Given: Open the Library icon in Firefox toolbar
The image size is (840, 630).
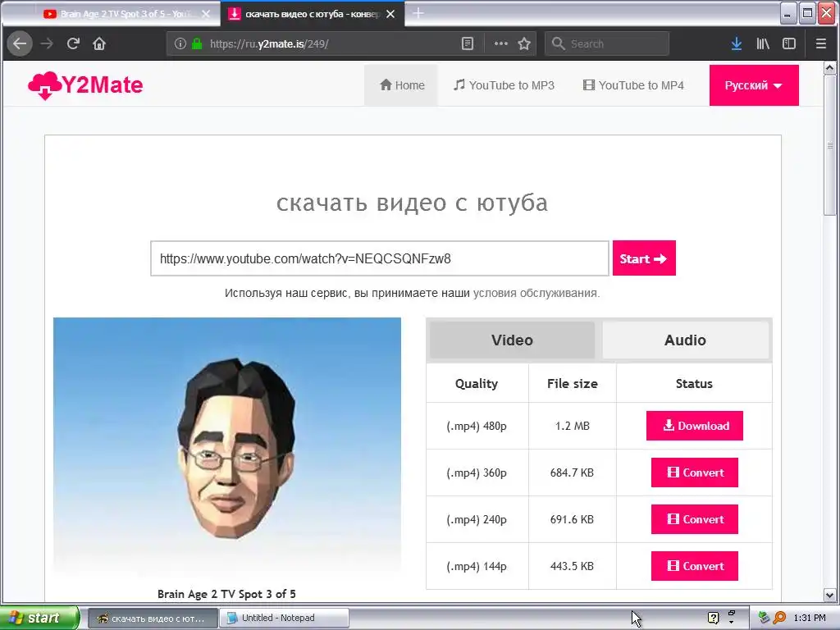Looking at the screenshot, I should (x=763, y=44).
